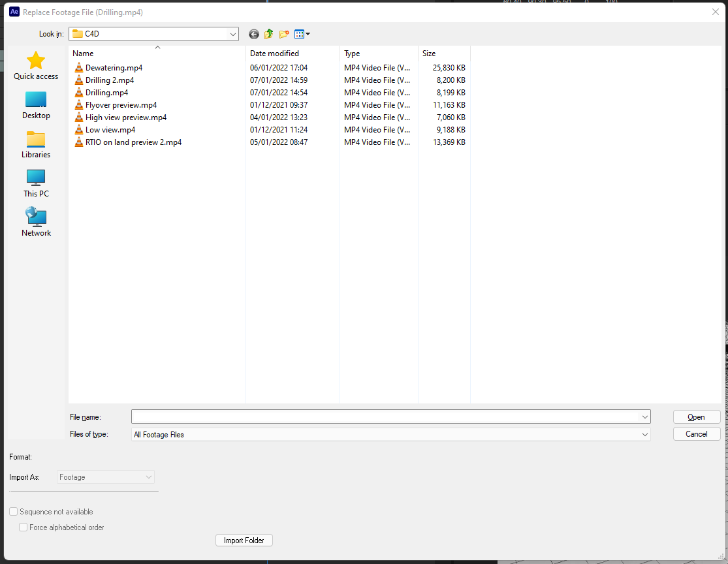Click the Cancel button

coord(697,433)
